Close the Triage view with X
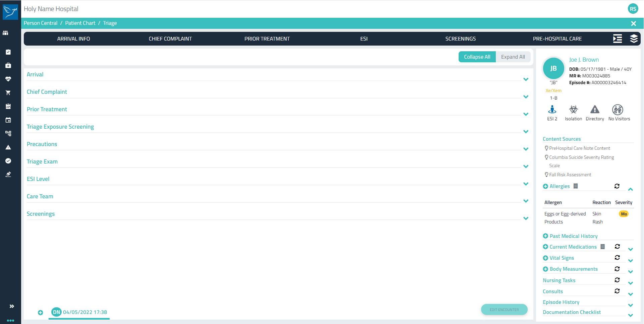 coord(633,23)
